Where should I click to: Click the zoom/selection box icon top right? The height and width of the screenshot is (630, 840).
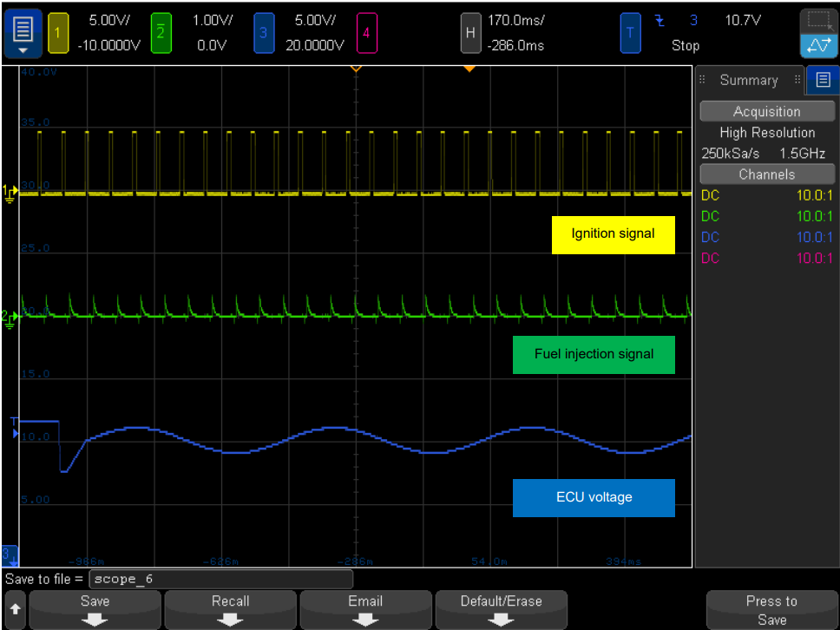point(818,22)
